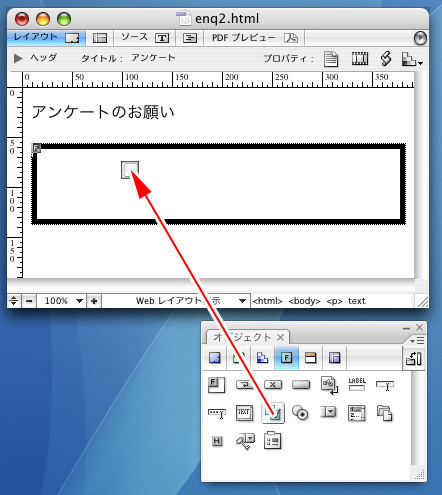Viewport: 442px width, 495px height.
Task: Select the Checkbox object icon in palette
Action: (273, 413)
